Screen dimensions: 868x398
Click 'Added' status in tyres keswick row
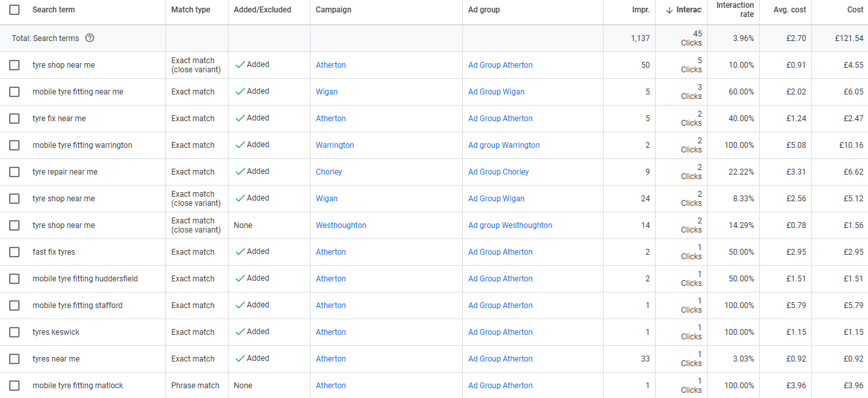pyautogui.click(x=252, y=332)
